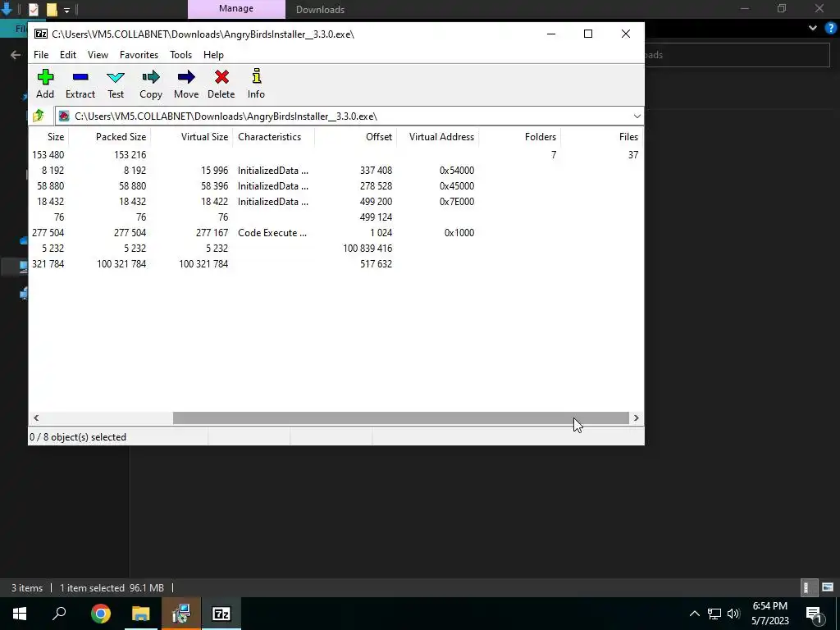Screen dimensions: 840x630
Task: Click '0 / 8 object(s) selected' status
Action: (x=78, y=437)
